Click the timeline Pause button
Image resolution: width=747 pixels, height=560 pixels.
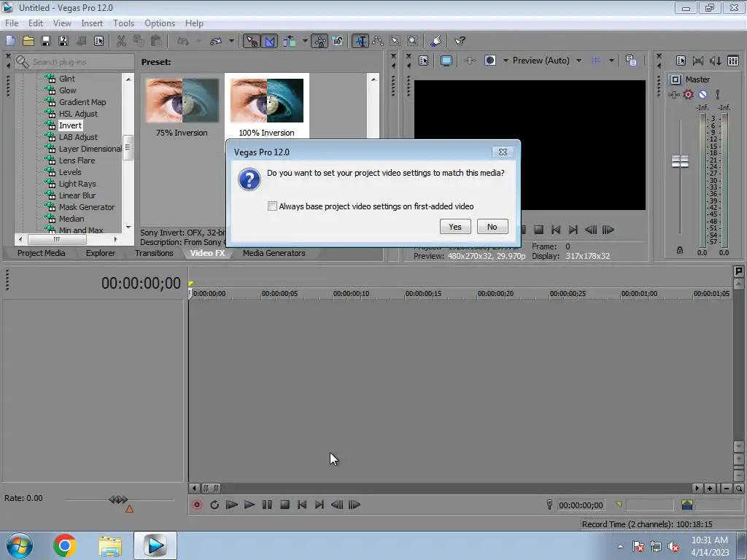(267, 505)
